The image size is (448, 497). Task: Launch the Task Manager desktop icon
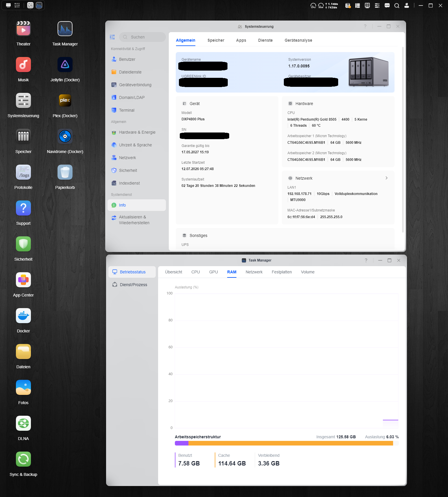click(65, 29)
